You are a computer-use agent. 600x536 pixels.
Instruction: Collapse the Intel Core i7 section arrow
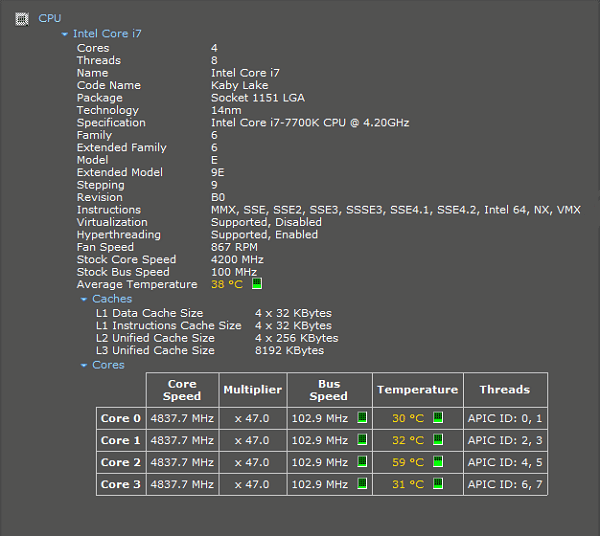coord(65,34)
